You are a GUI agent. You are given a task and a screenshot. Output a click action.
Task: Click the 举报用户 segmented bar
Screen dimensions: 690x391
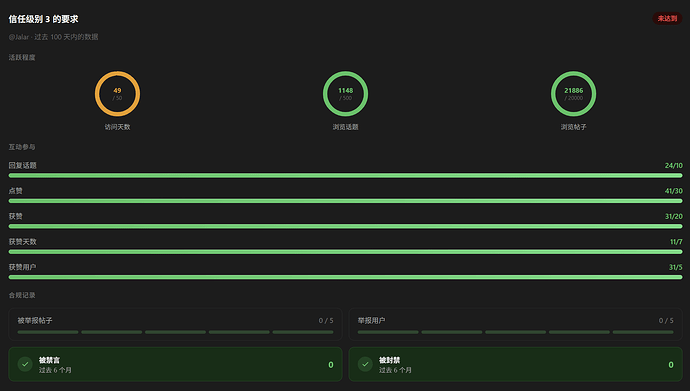515,332
